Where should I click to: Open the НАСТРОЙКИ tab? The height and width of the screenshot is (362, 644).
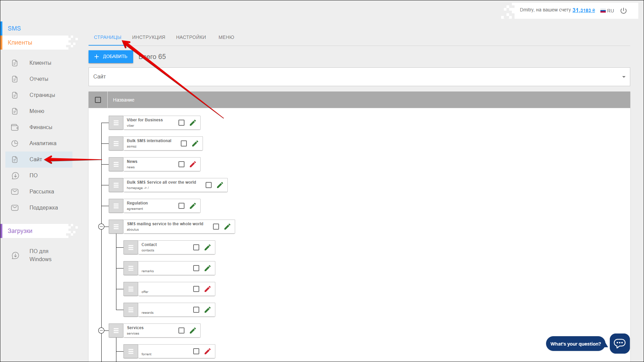pyautogui.click(x=191, y=37)
